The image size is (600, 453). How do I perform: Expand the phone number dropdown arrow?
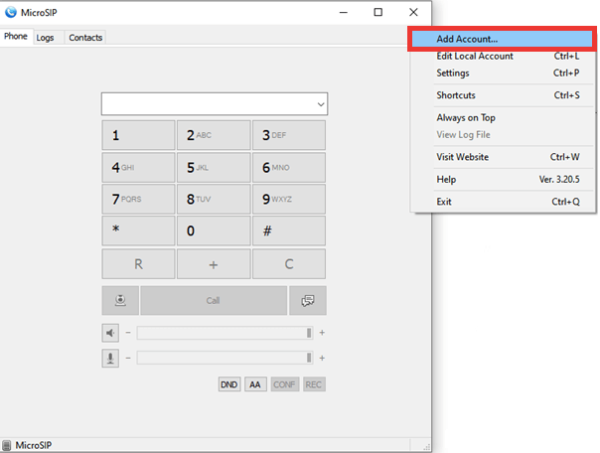click(x=320, y=103)
